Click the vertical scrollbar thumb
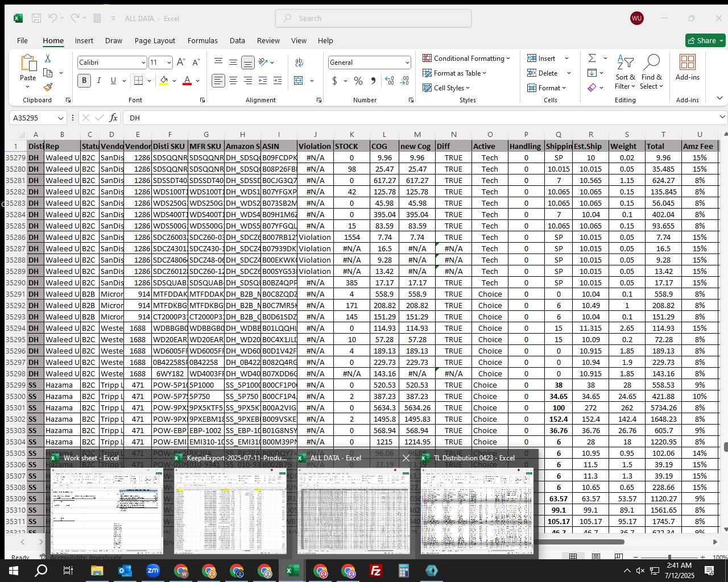Image resolution: width=728 pixels, height=582 pixels. [726, 447]
